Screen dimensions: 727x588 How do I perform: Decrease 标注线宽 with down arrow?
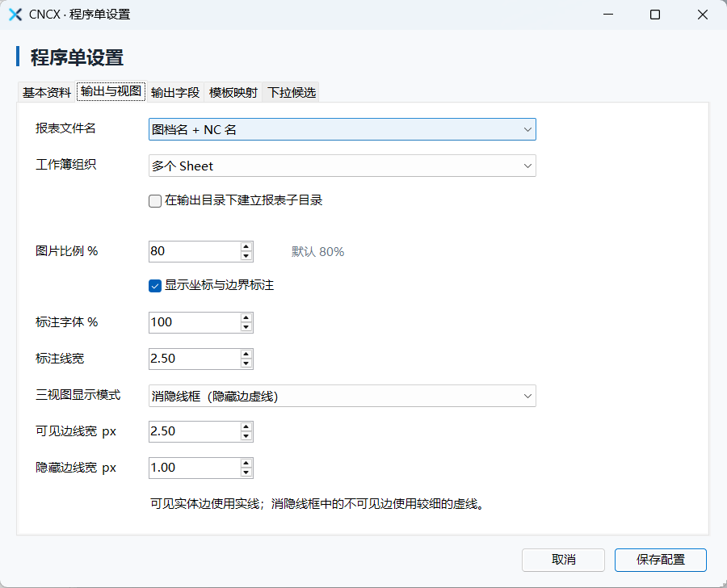(x=246, y=363)
